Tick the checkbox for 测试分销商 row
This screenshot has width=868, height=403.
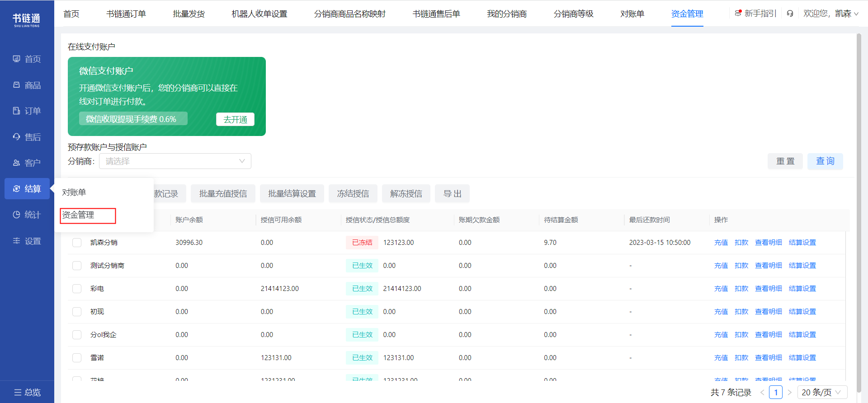point(77,266)
